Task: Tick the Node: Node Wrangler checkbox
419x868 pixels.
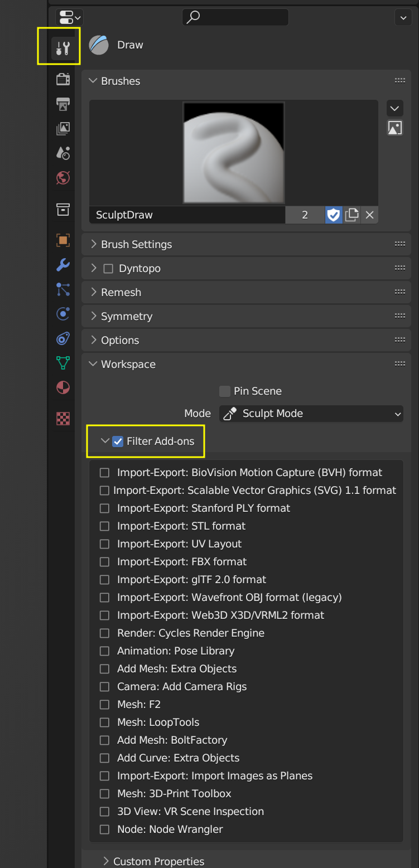Action: 104,830
